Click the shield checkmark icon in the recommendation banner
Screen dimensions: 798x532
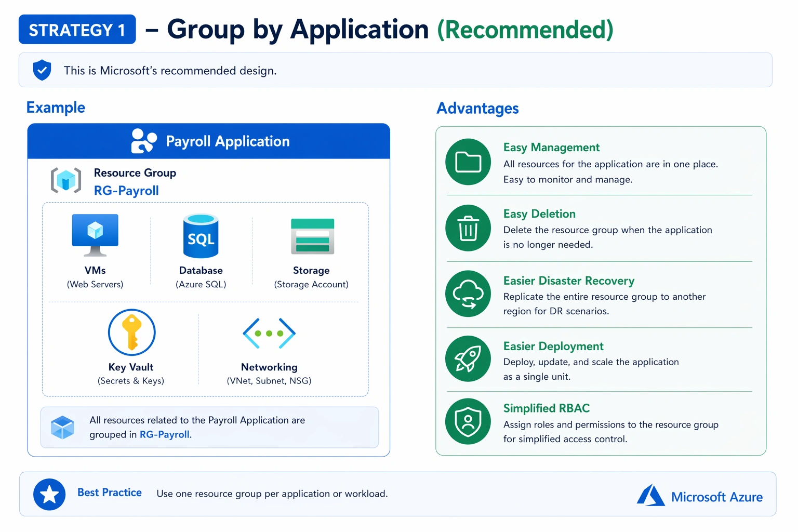[42, 70]
